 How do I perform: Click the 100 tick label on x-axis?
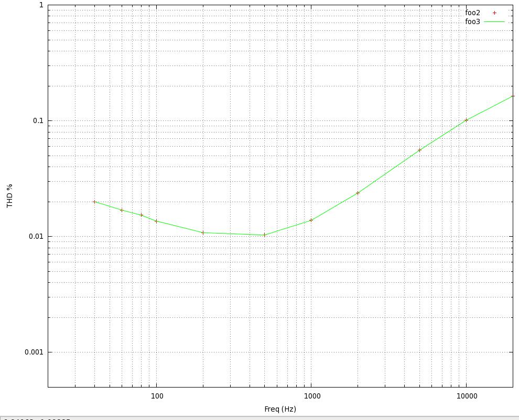(157, 396)
